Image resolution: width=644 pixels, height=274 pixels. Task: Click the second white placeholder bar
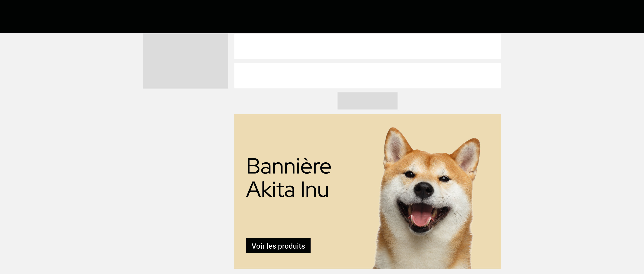tap(367, 76)
